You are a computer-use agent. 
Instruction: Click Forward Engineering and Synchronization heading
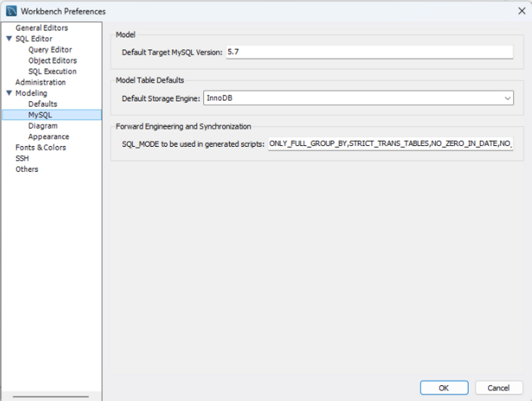point(184,126)
